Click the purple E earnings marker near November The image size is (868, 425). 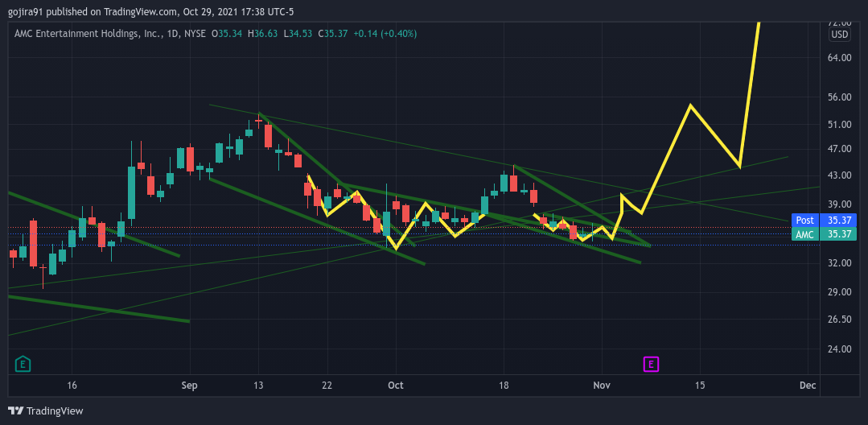coord(651,364)
